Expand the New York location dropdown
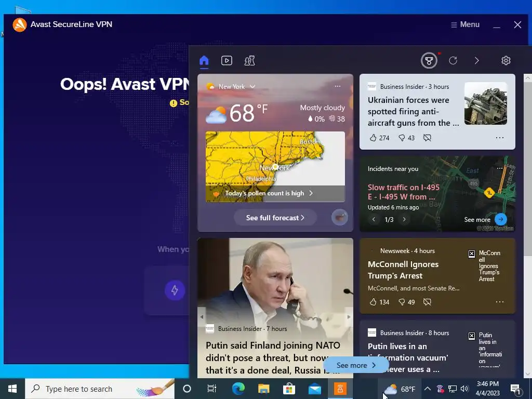This screenshot has width=532, height=399. (x=252, y=87)
